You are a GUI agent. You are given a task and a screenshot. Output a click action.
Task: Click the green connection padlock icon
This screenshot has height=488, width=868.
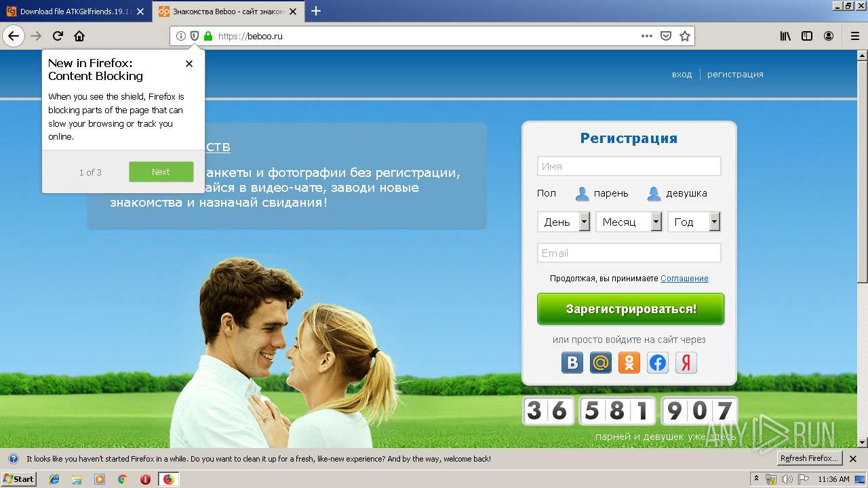point(208,36)
